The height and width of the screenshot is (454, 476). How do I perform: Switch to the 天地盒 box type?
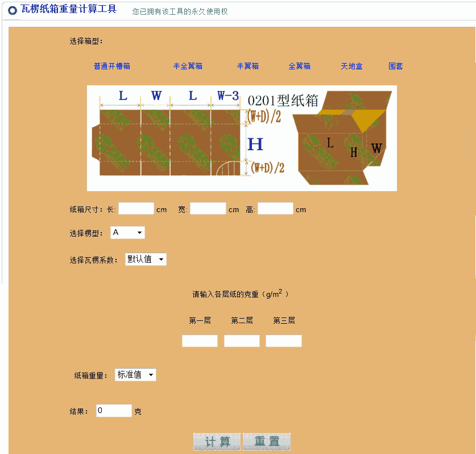pos(351,66)
